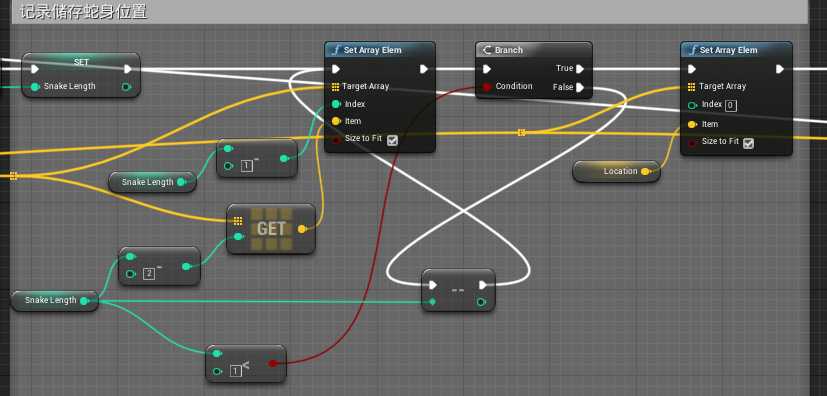Viewport: 827px width, 396px height.
Task: Click the SET node's green output pin
Action: click(127, 86)
